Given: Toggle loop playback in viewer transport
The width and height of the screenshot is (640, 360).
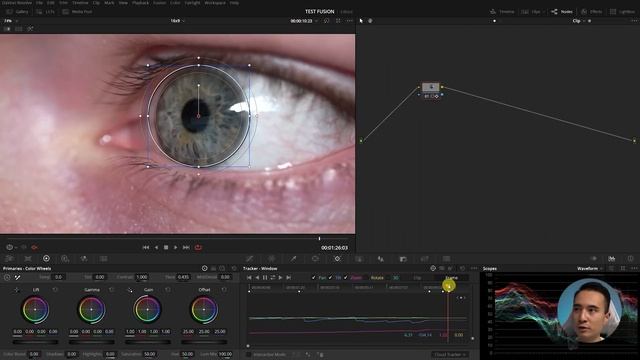Looking at the screenshot, I should pyautogui.click(x=198, y=247).
